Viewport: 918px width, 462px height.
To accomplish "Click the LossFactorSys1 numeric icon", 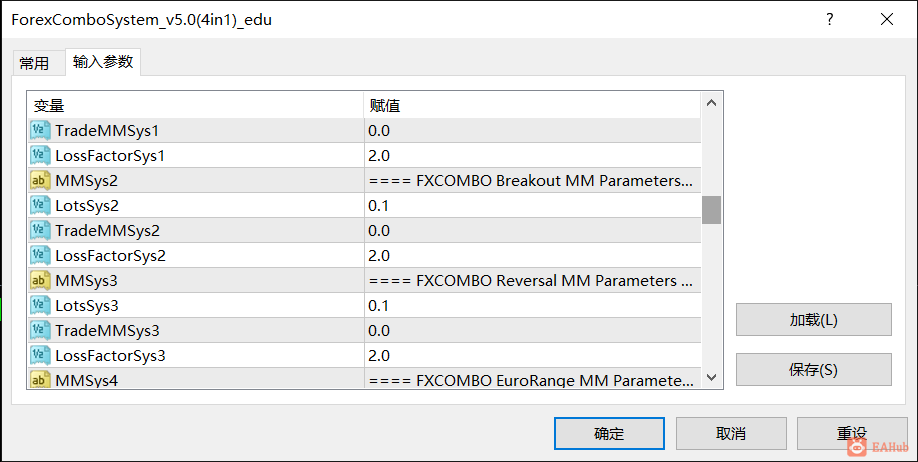I will point(40,155).
